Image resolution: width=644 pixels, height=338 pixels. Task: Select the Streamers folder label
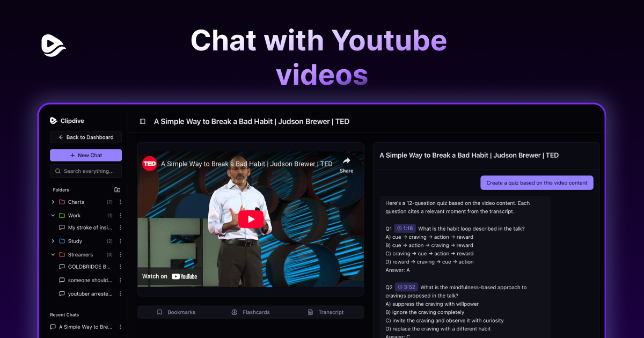click(80, 255)
